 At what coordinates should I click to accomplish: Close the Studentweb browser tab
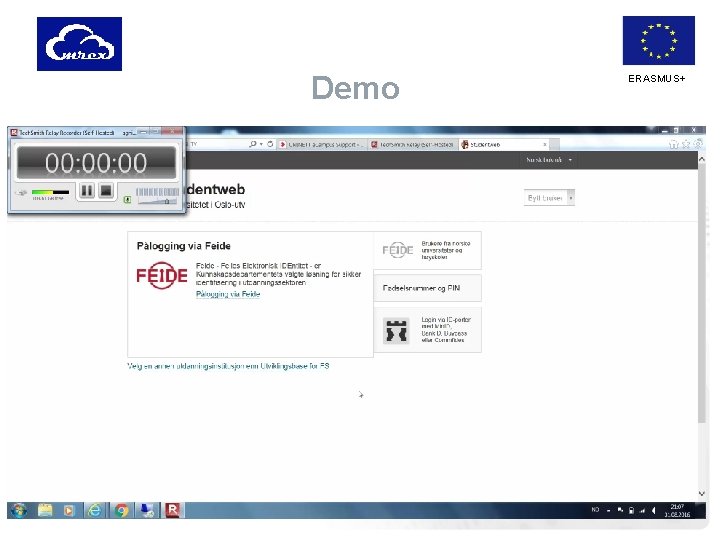[545, 144]
